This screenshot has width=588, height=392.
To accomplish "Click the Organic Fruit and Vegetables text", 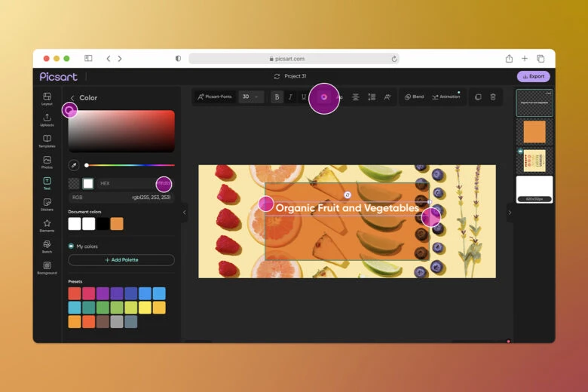I will tap(347, 208).
